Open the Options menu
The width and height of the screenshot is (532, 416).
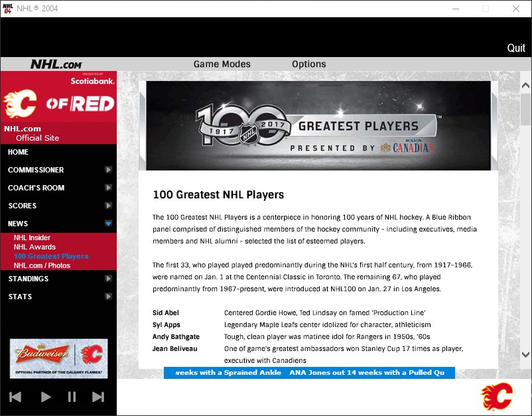[308, 64]
